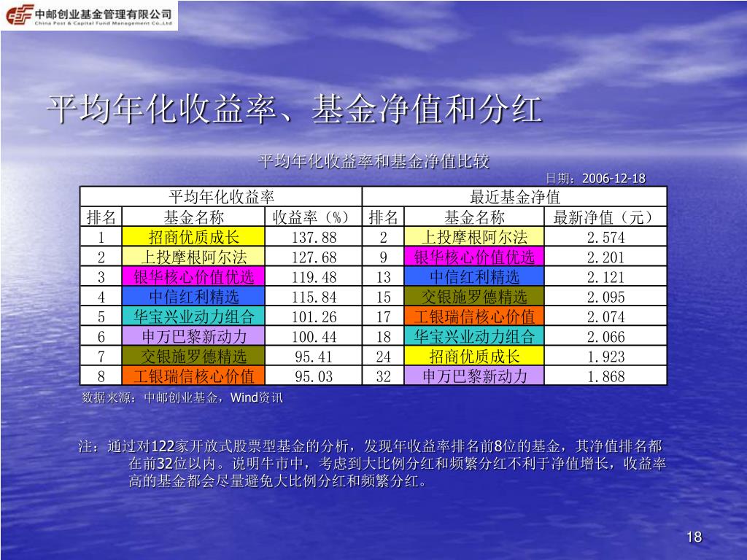
Task: Select the yield value "137.88"
Action: click(x=314, y=237)
